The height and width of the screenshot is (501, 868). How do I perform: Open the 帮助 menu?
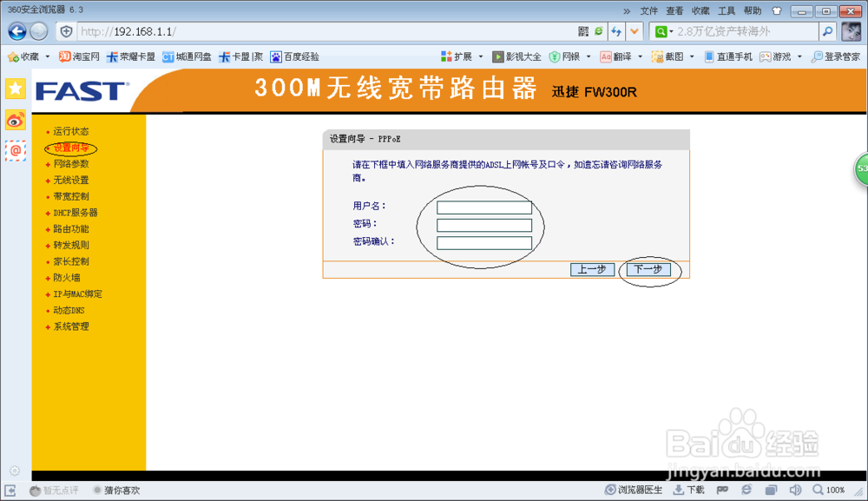point(753,10)
